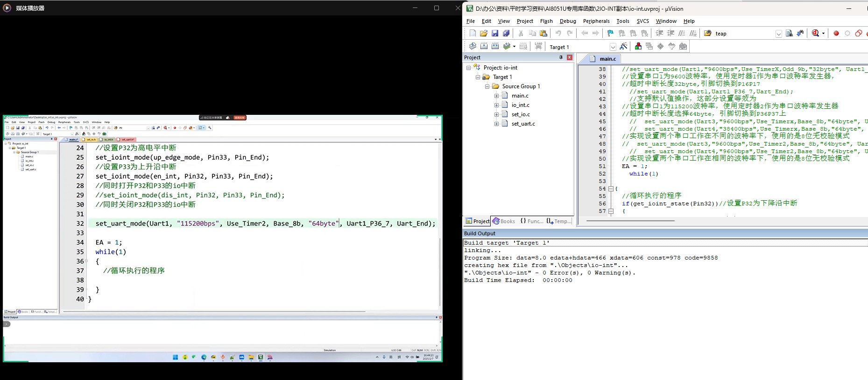Insert a bookmark with the flag icon

pyautogui.click(x=610, y=33)
